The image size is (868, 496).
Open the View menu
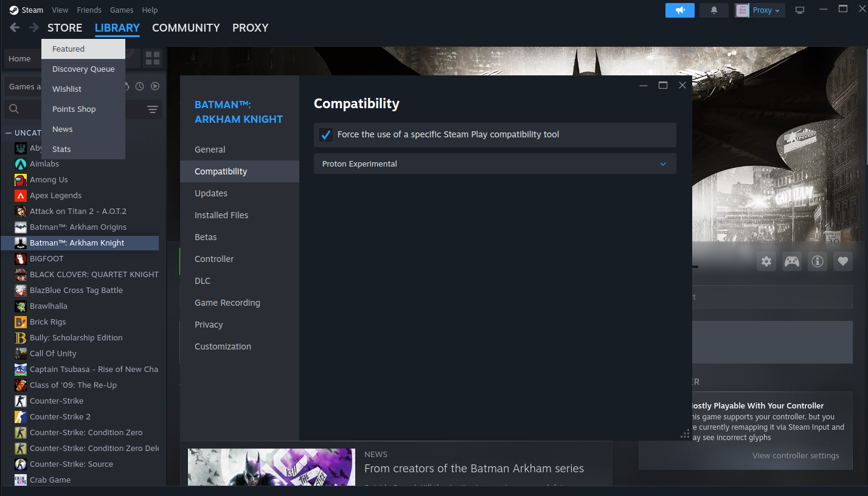pos(60,10)
